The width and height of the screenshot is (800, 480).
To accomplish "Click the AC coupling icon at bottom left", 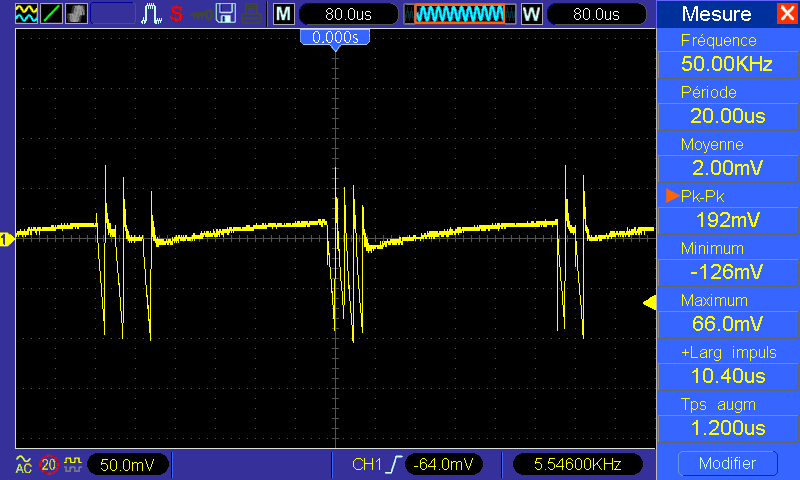I will (23, 464).
